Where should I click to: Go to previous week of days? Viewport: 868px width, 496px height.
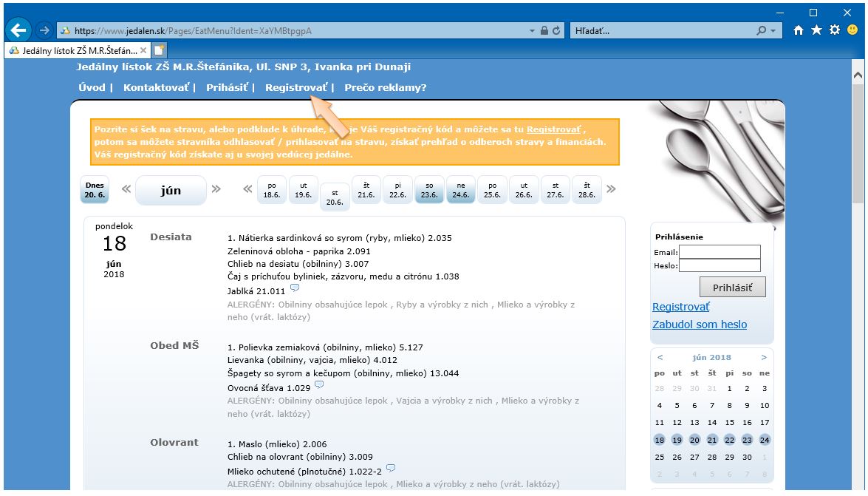coord(247,189)
